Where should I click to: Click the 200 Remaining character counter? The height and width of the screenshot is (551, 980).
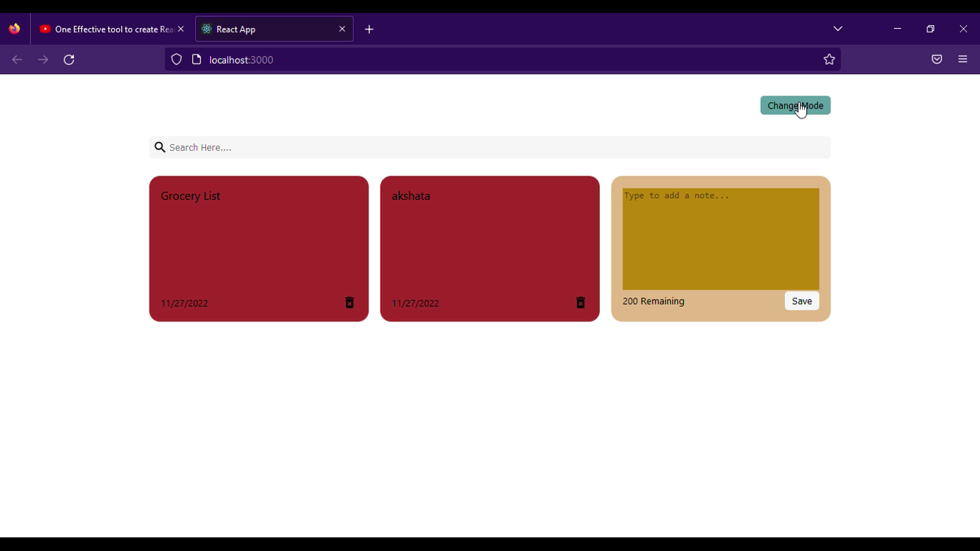point(654,301)
